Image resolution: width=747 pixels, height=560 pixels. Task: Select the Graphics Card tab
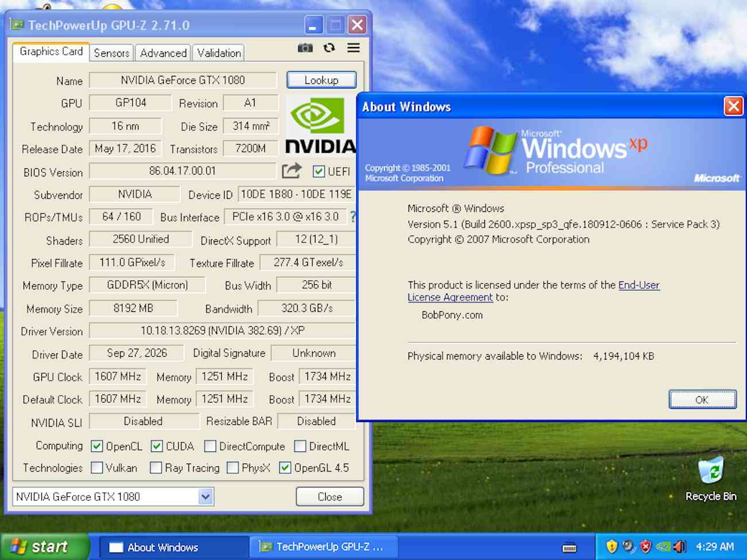point(51,52)
